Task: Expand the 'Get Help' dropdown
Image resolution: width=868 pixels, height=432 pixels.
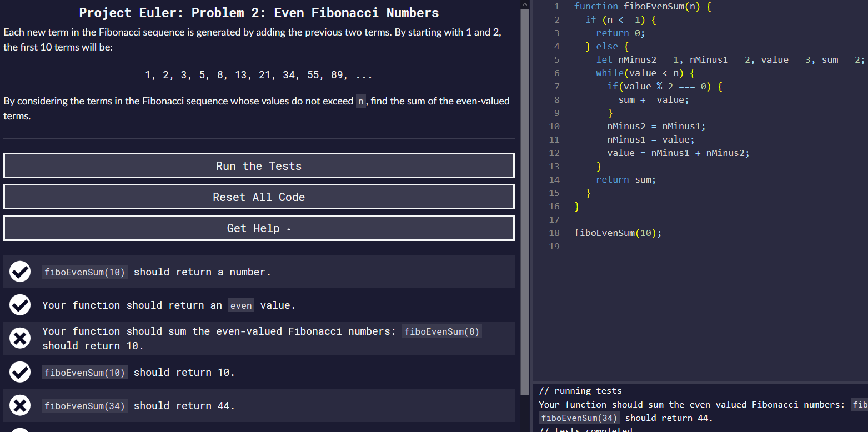Action: [x=259, y=228]
